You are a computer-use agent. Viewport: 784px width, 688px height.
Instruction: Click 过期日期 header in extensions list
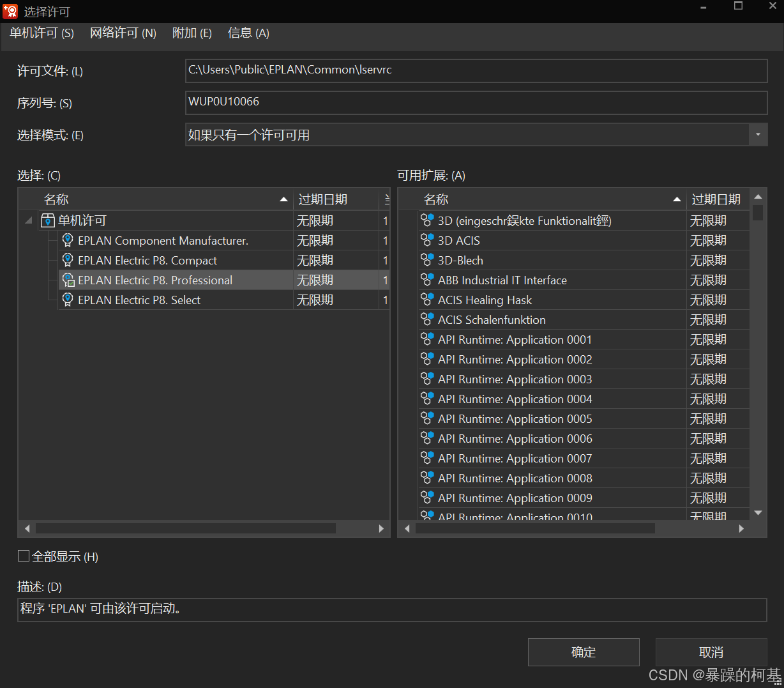tap(718, 199)
